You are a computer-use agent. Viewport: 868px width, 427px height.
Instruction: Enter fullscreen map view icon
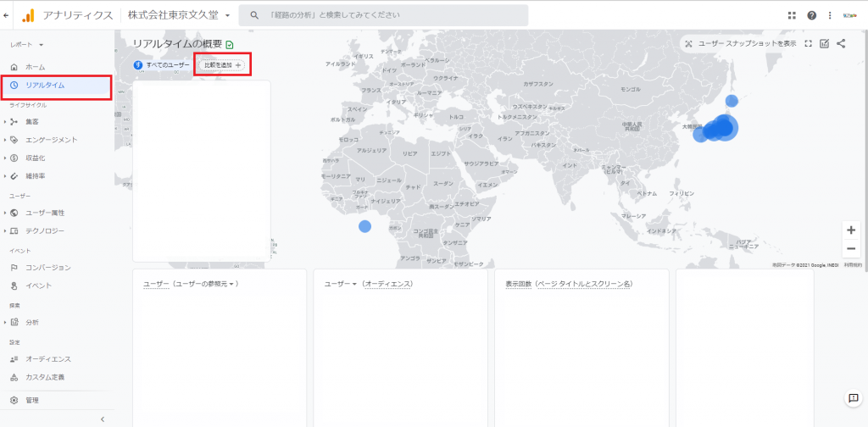tap(808, 43)
